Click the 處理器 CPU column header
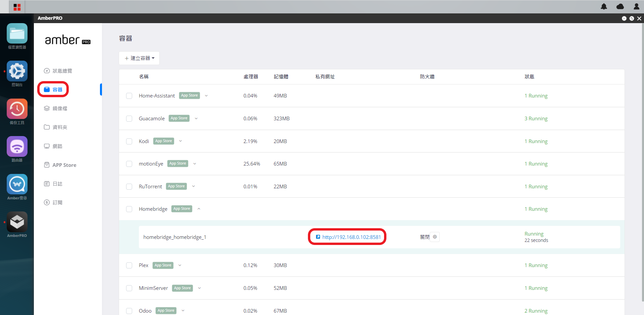The image size is (644, 315). tap(251, 77)
